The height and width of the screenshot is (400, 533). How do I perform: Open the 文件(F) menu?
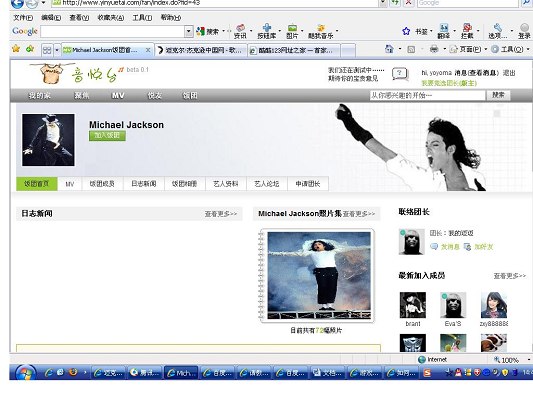(x=23, y=18)
